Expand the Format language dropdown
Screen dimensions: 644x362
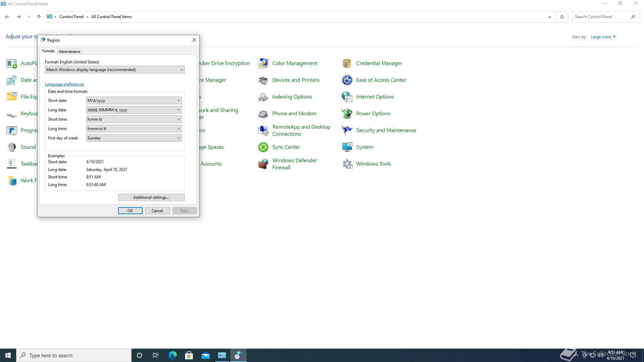[115, 70]
